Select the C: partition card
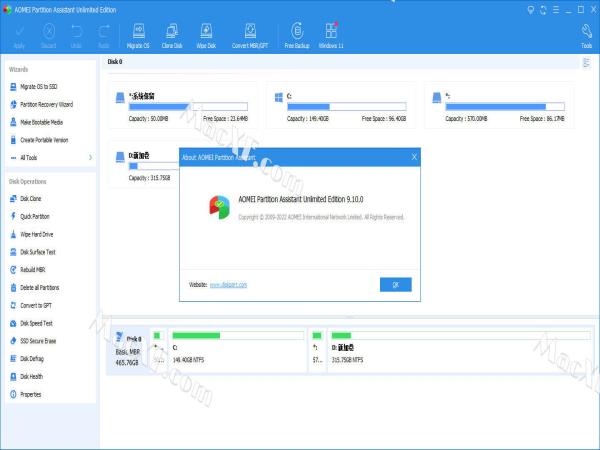600x450 pixels. click(x=341, y=106)
